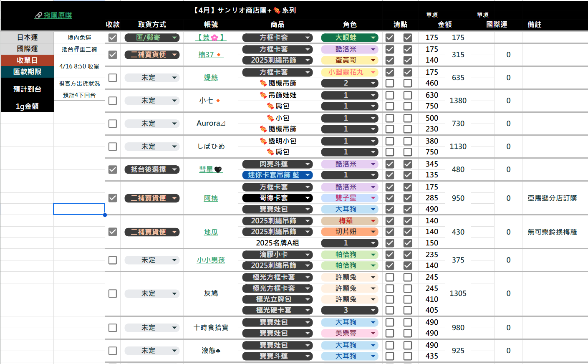Open the 雙子星 character dropdown
The image size is (588, 364).
tap(350, 198)
